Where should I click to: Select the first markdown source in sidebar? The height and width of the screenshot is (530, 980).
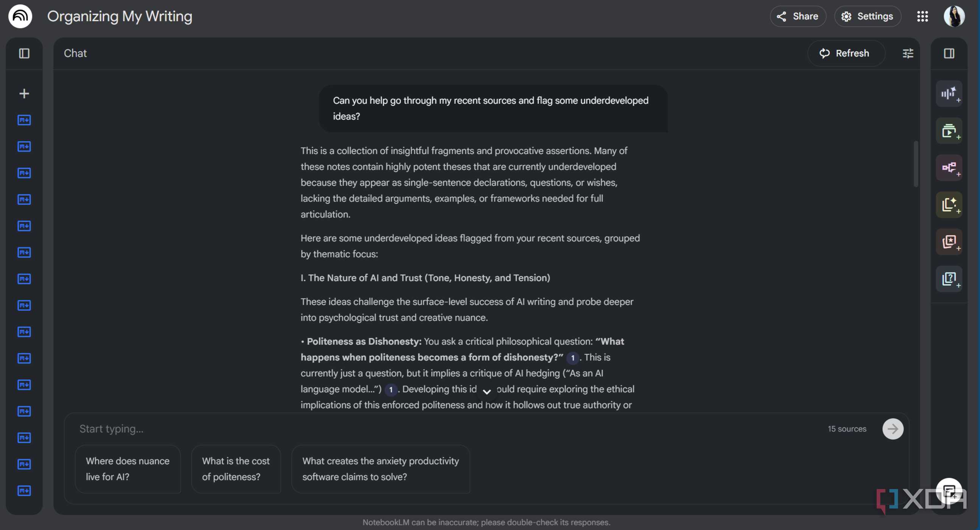click(24, 120)
